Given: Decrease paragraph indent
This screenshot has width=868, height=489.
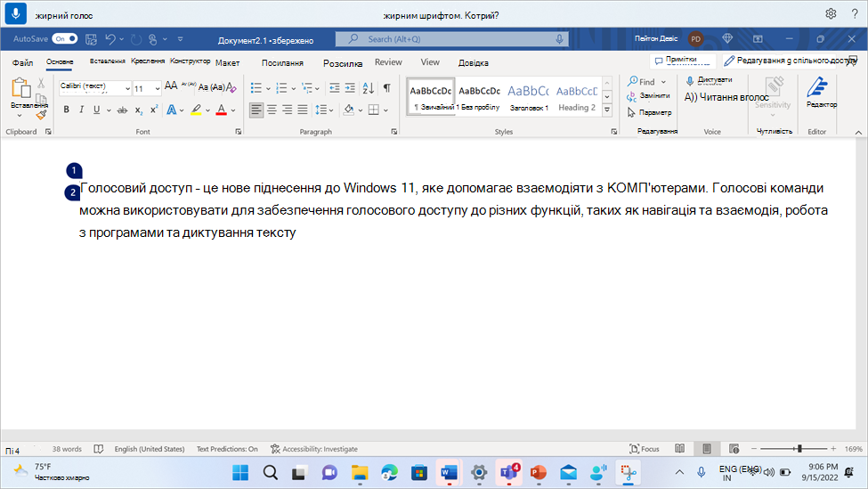Looking at the screenshot, I should coord(335,87).
